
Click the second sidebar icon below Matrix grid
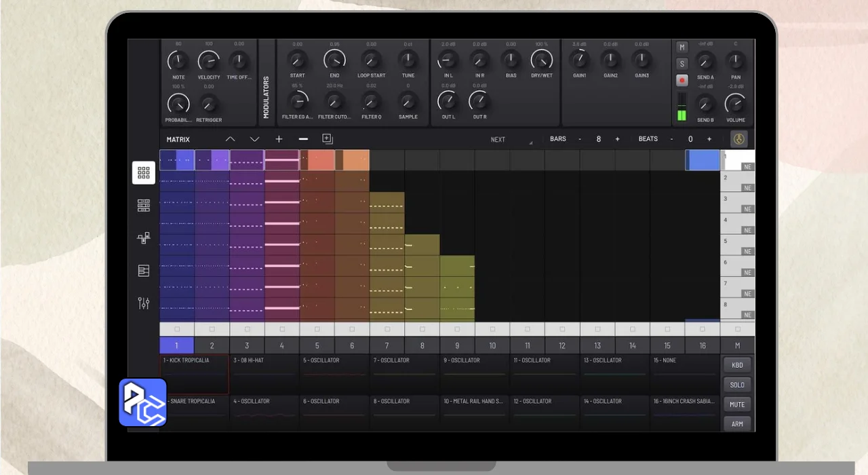144,205
